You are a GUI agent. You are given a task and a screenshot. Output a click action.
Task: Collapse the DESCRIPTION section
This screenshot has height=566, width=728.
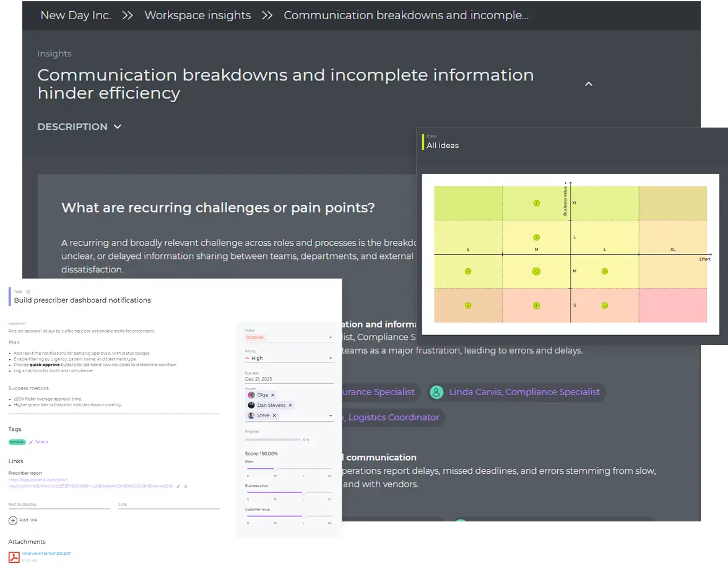pos(118,127)
